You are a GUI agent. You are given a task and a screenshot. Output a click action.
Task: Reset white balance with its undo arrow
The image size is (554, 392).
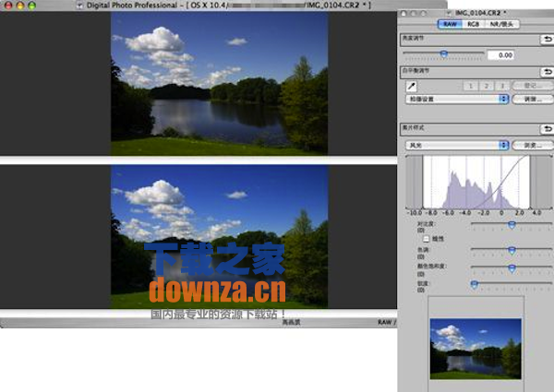click(x=548, y=72)
